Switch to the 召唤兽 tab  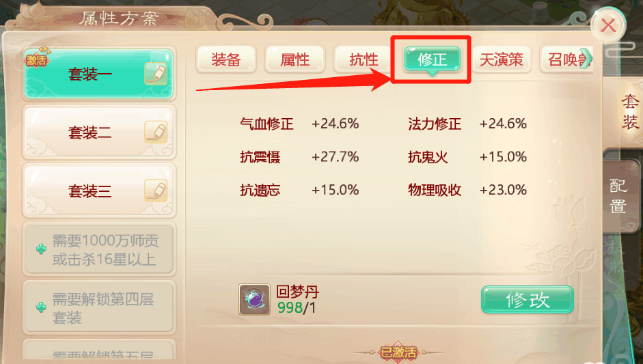[566, 60]
